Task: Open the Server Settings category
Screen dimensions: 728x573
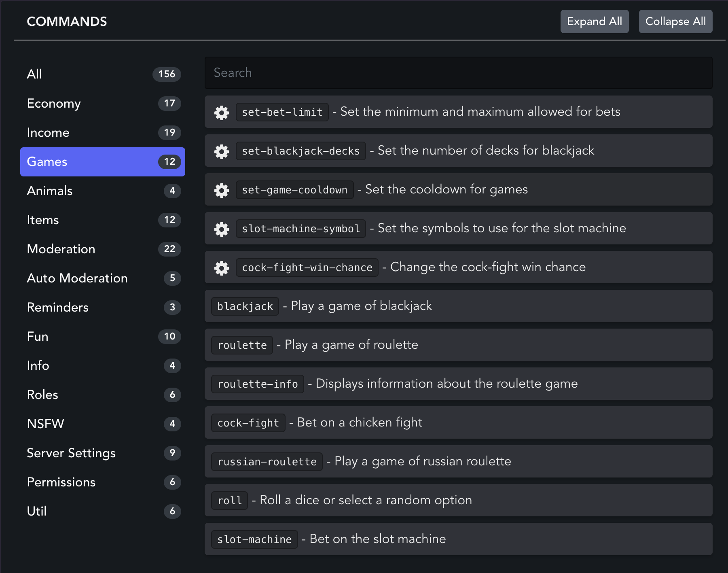Action: (103, 453)
